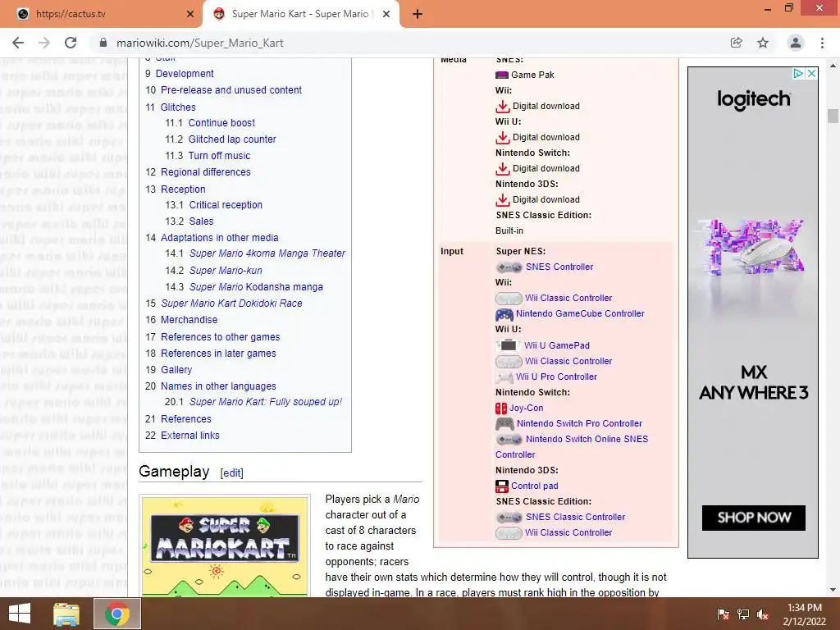The width and height of the screenshot is (840, 630).
Task: View site info via the padlock icon
Action: pos(103,43)
